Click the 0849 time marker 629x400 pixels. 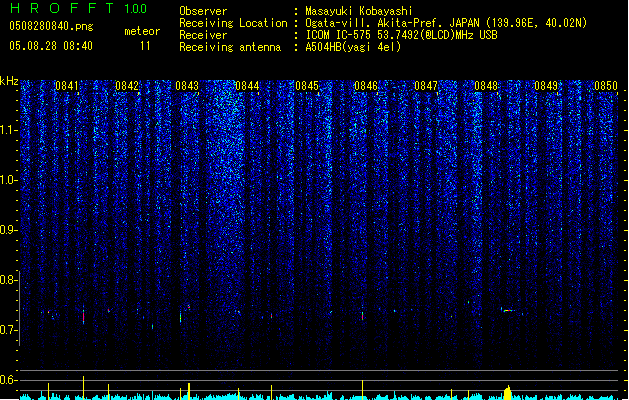[x=546, y=86]
